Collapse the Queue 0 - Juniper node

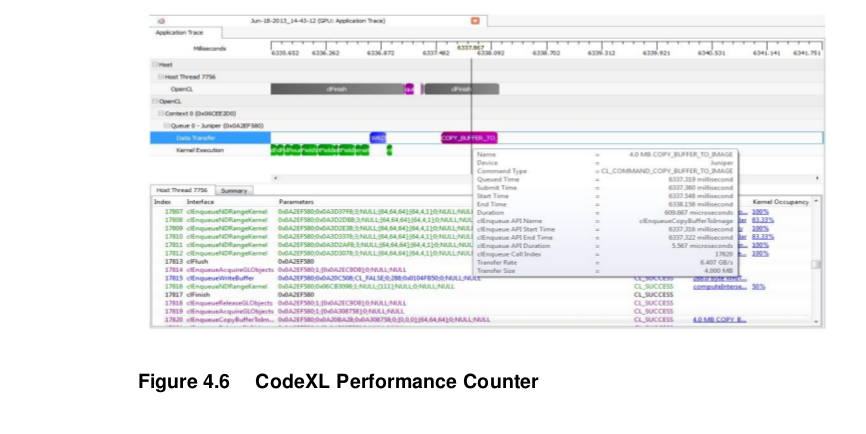coord(166,126)
